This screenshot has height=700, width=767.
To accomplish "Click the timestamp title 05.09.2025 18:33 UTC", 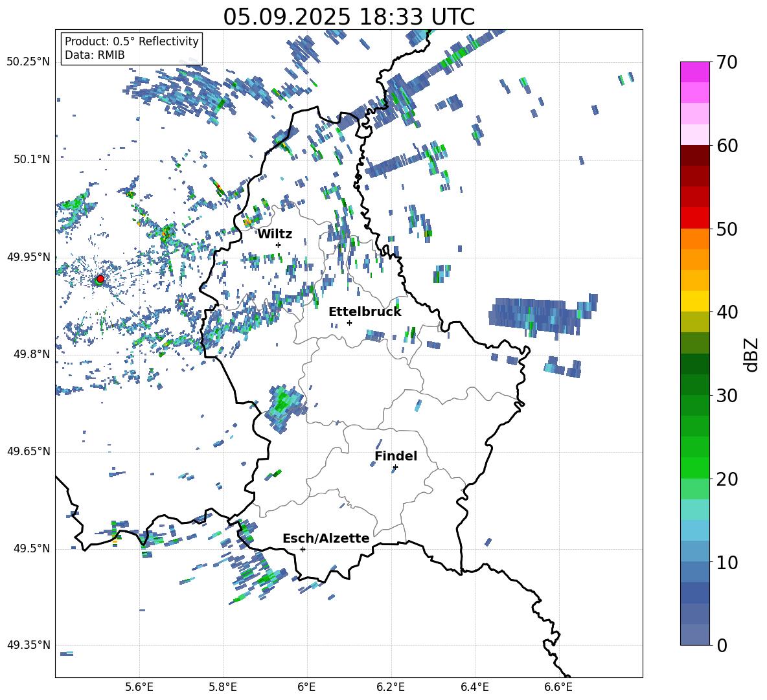I will [x=349, y=17].
